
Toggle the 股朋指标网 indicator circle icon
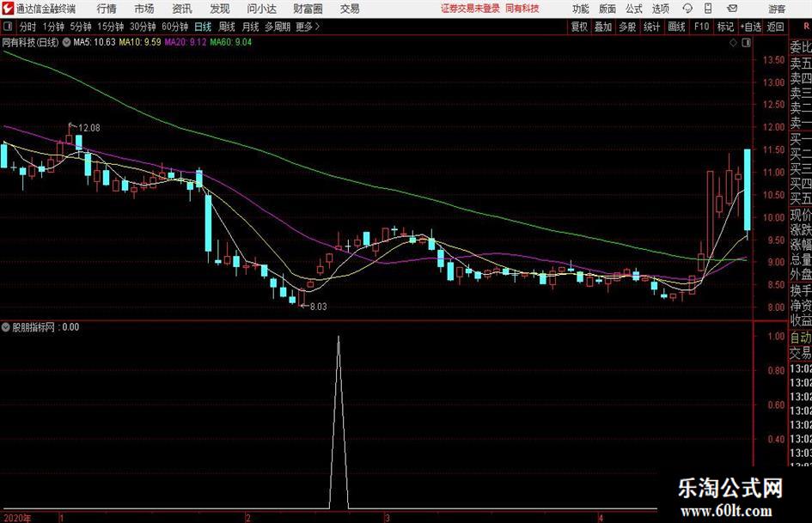[6, 327]
